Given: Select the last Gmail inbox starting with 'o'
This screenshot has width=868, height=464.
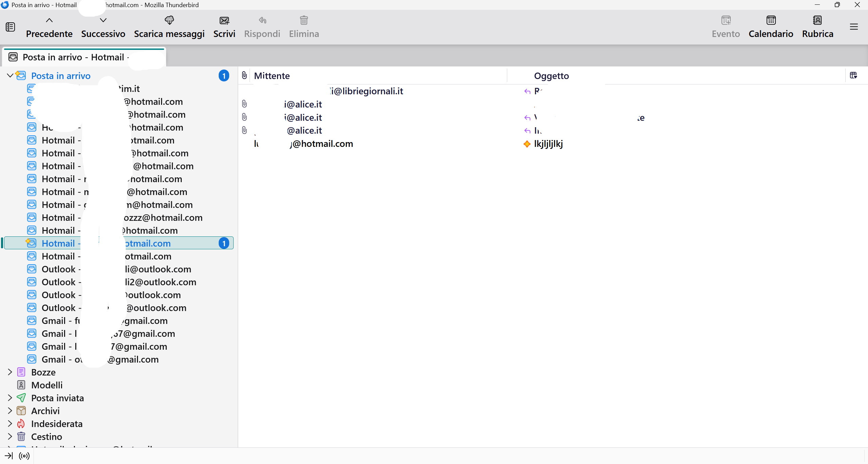Looking at the screenshot, I should click(119, 360).
